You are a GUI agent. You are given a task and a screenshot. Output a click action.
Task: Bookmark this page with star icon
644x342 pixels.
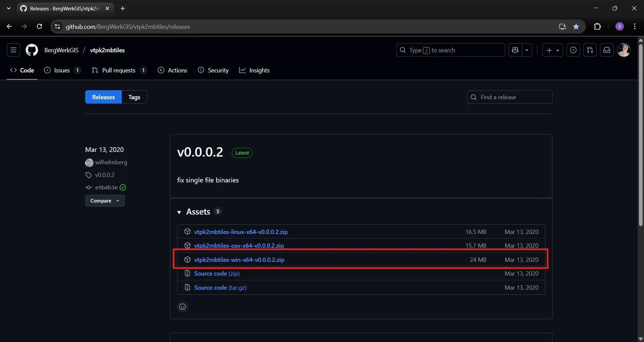[576, 27]
